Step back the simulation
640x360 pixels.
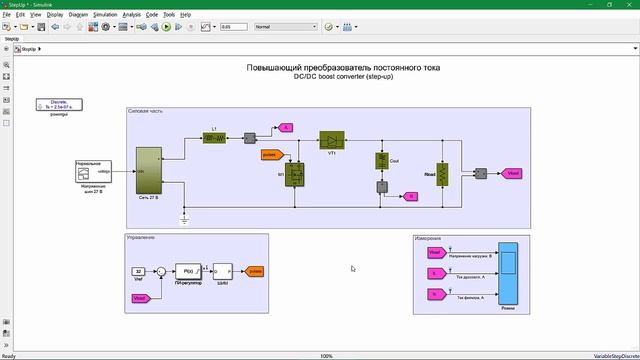(155, 27)
